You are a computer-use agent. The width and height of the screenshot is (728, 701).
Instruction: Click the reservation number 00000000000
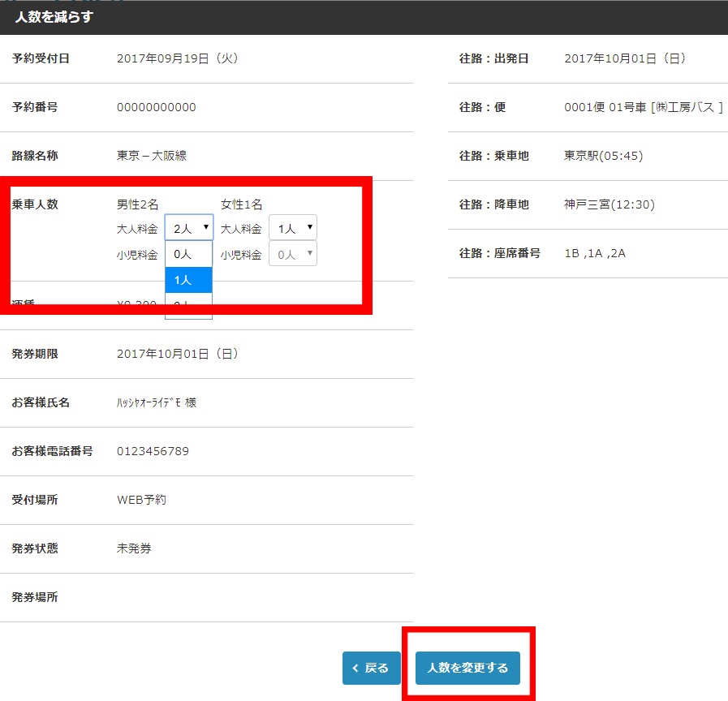click(156, 107)
